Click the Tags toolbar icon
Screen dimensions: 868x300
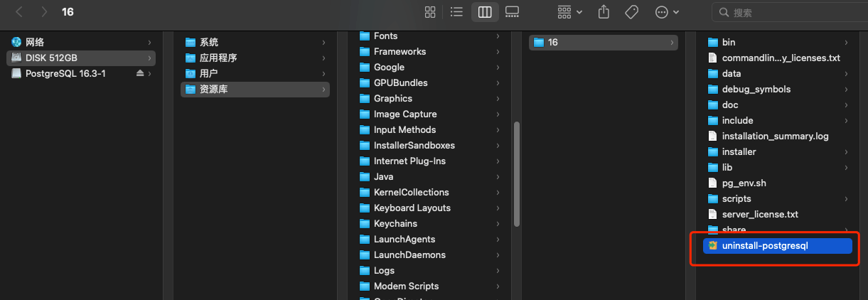[x=631, y=12]
